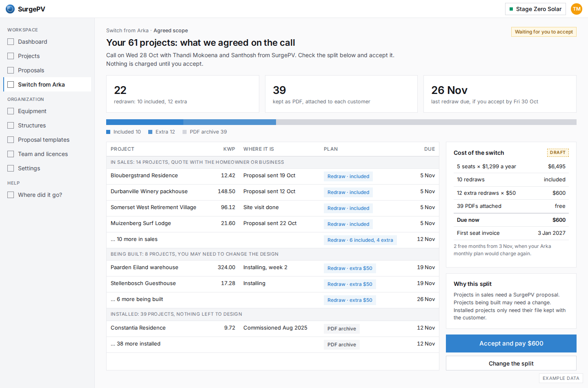Screen dimensions: 588x388
Task: Click the 'Accept and pay $600' button
Action: 511,343
